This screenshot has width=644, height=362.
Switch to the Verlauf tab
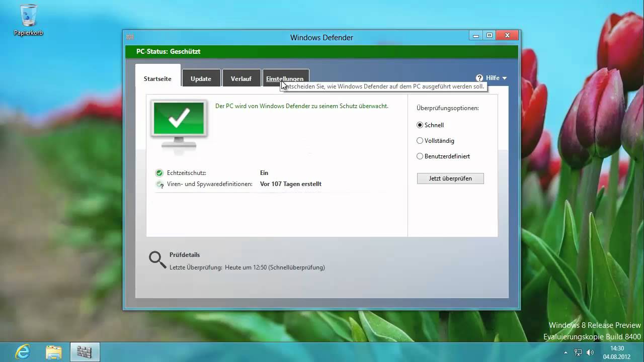tap(241, 79)
